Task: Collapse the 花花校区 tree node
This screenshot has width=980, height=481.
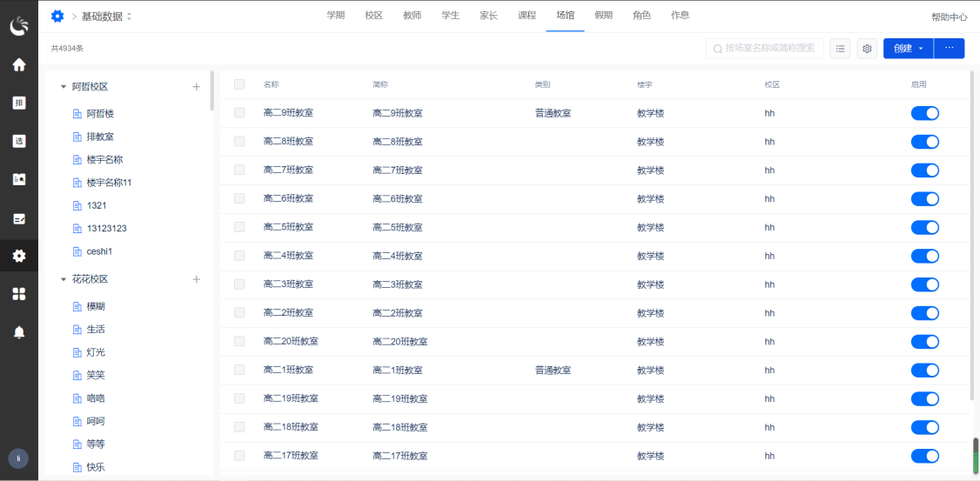Action: coord(64,279)
